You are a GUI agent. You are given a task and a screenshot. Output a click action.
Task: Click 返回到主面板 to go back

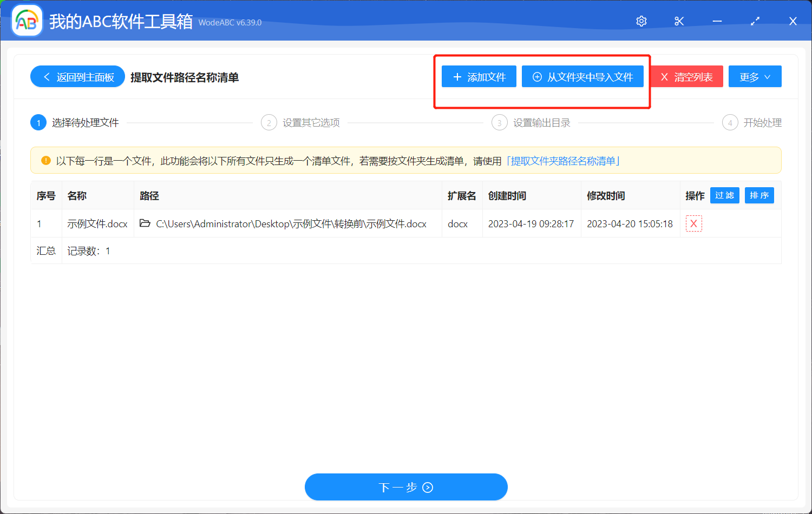77,76
